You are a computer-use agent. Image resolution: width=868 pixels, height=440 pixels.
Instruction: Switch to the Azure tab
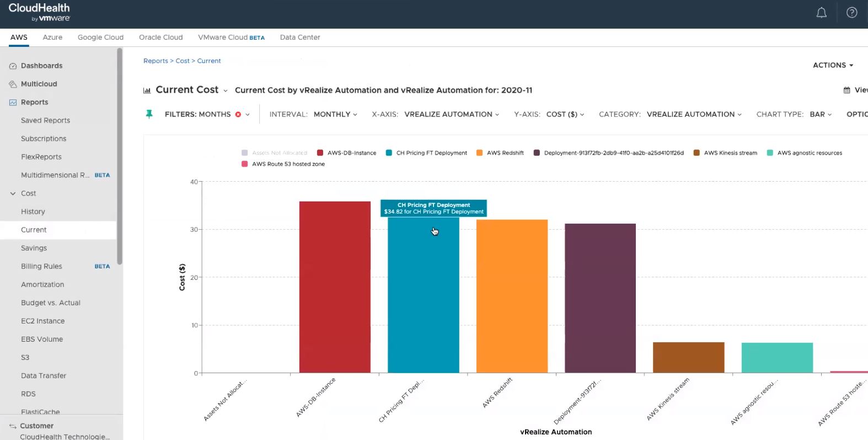point(52,38)
